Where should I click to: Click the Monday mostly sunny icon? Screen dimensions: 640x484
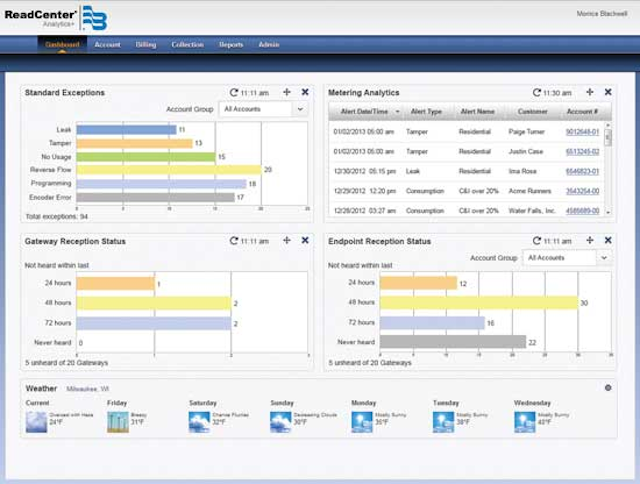(x=362, y=422)
